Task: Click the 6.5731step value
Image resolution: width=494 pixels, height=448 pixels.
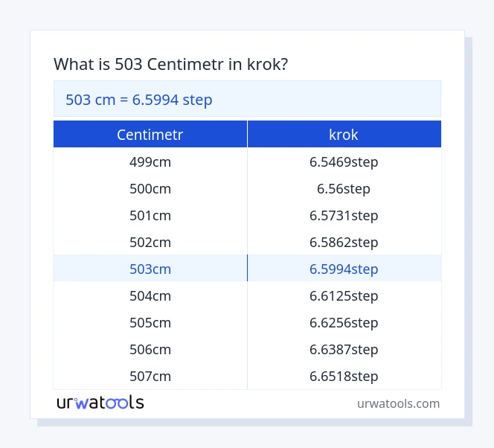Action: (x=344, y=215)
